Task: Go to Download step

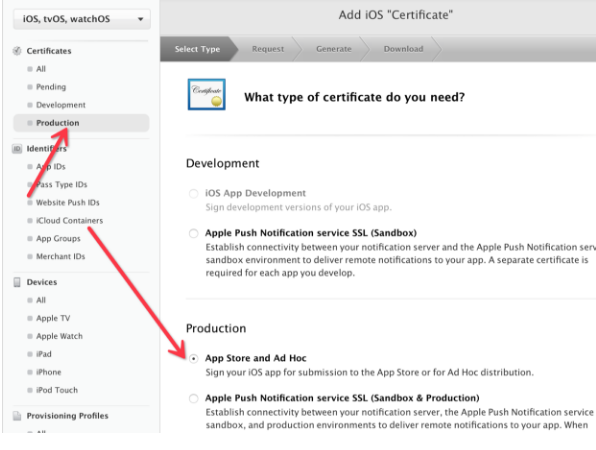Action: [403, 49]
